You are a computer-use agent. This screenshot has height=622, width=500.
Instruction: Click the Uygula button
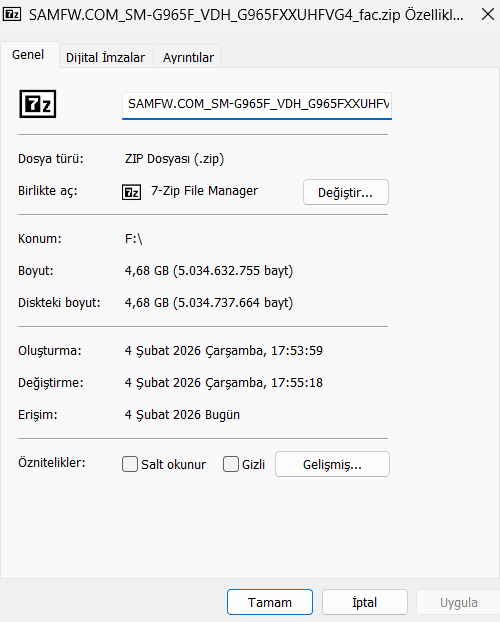[x=458, y=602]
